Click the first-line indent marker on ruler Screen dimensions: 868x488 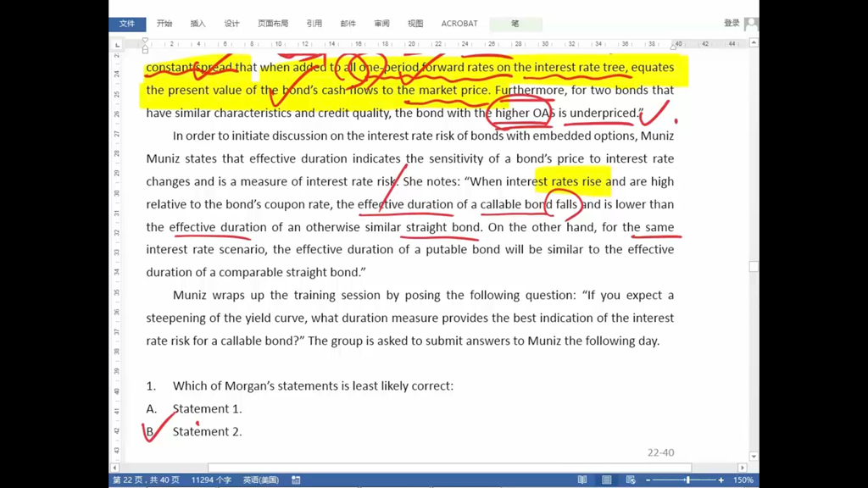pos(145,41)
